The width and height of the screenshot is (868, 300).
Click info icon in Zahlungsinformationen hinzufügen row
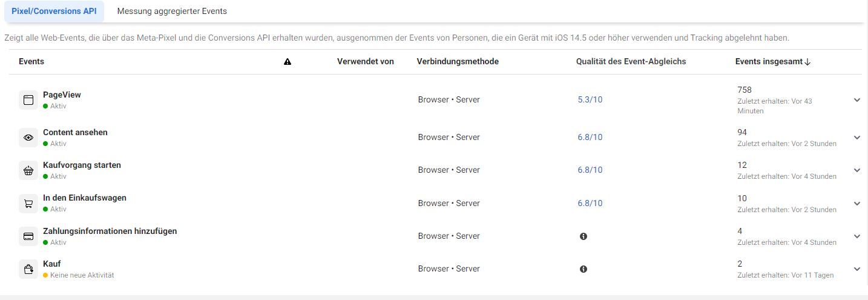(x=584, y=236)
